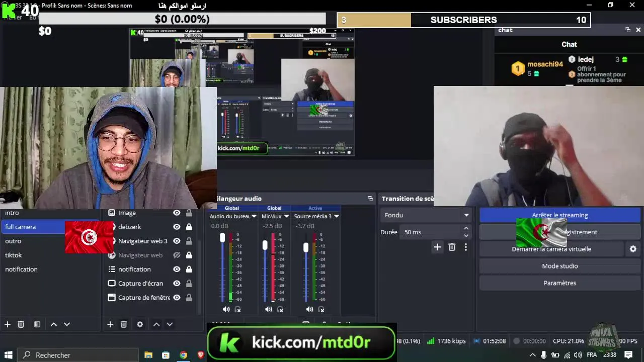Hide the Capture de fenêtre source
Screen dimensions: 644x362
[x=177, y=297]
